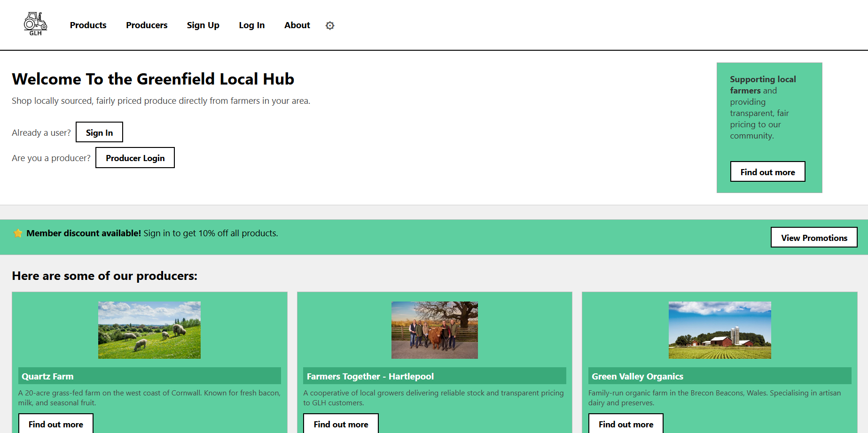This screenshot has height=433, width=868.
Task: Click the 'Are you a producer?' label
Action: (x=51, y=158)
